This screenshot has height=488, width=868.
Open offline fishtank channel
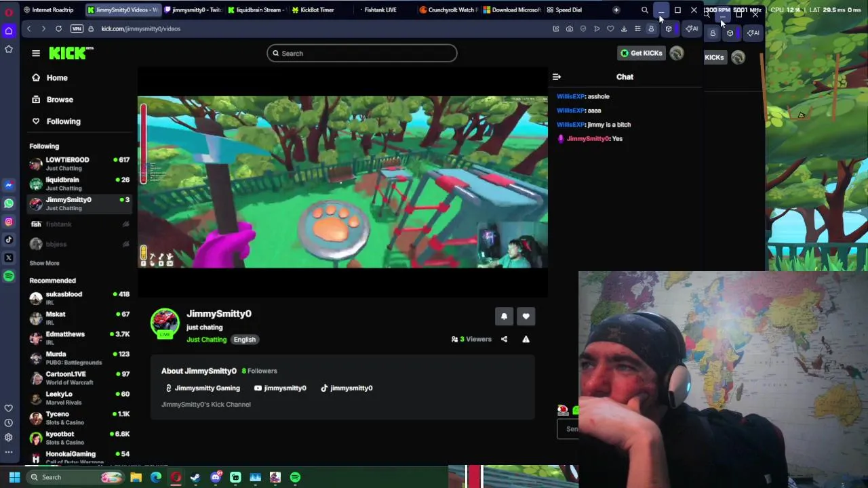pos(79,224)
